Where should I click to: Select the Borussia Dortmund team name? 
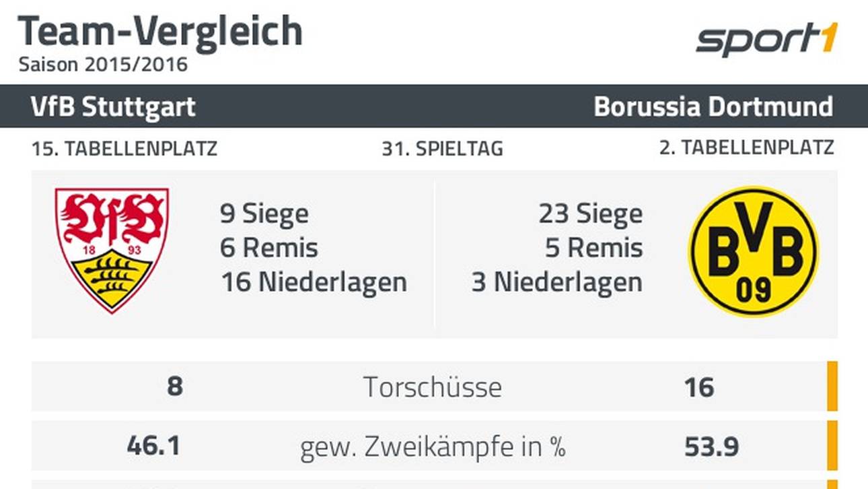coord(713,106)
